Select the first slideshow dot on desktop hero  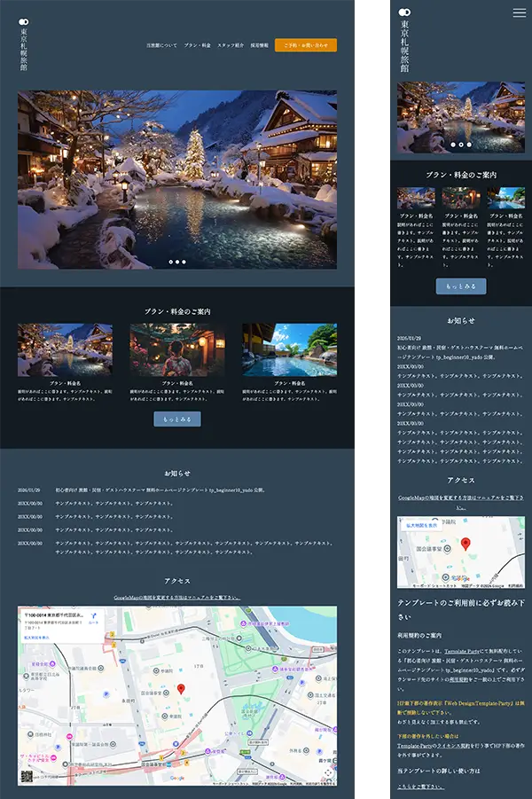tap(169, 262)
